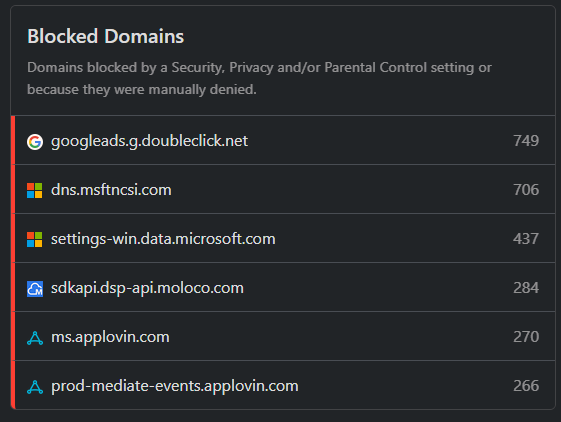This screenshot has width=561, height=422.
Task: Click the 706 query count
Action: (x=526, y=190)
